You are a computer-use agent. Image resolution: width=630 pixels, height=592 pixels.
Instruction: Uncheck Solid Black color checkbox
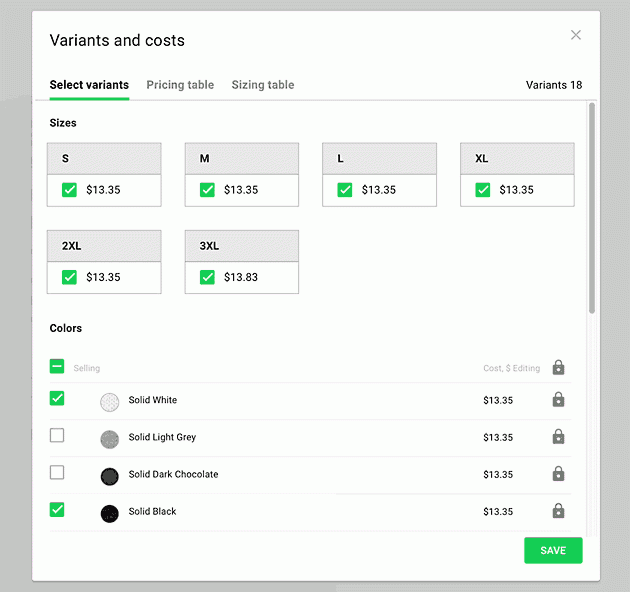[57, 510]
